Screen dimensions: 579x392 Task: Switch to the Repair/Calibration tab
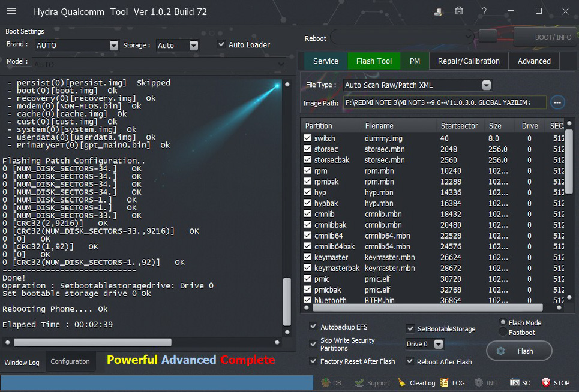[x=468, y=61]
